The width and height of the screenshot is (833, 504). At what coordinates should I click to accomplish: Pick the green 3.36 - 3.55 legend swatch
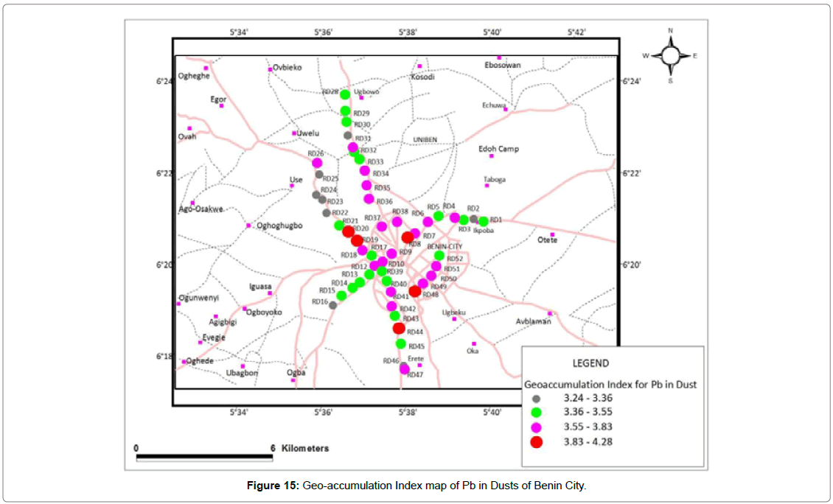[536, 412]
